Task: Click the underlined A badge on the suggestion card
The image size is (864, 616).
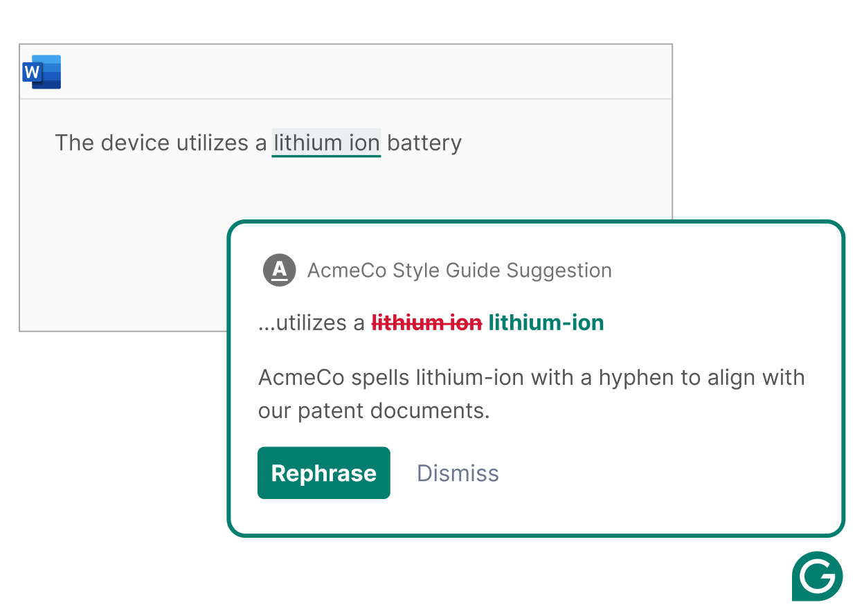Action: [x=279, y=270]
